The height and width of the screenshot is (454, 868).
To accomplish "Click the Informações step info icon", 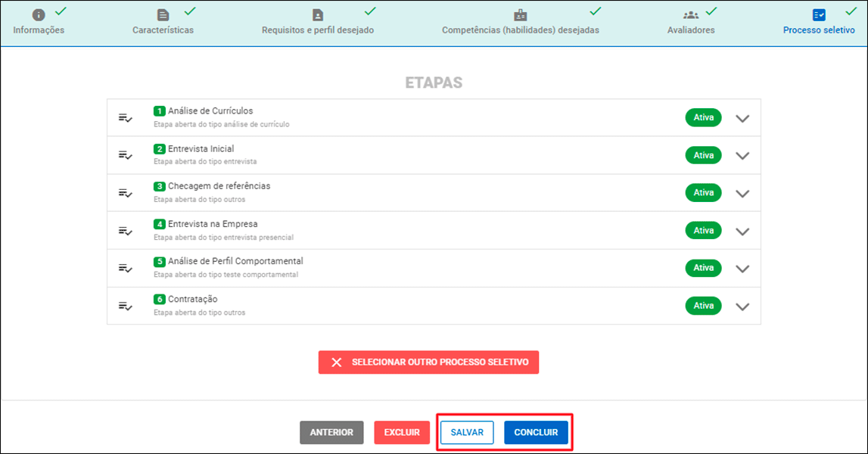I will point(39,15).
